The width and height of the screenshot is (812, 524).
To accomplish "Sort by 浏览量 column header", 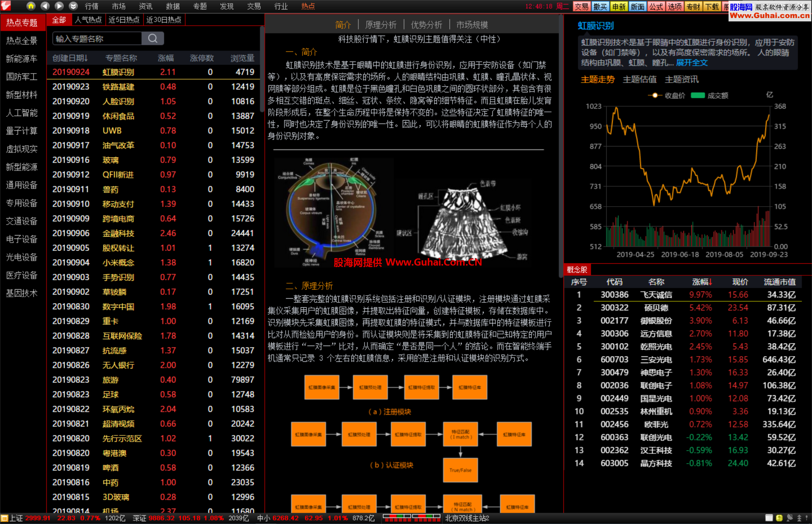I will [242, 58].
